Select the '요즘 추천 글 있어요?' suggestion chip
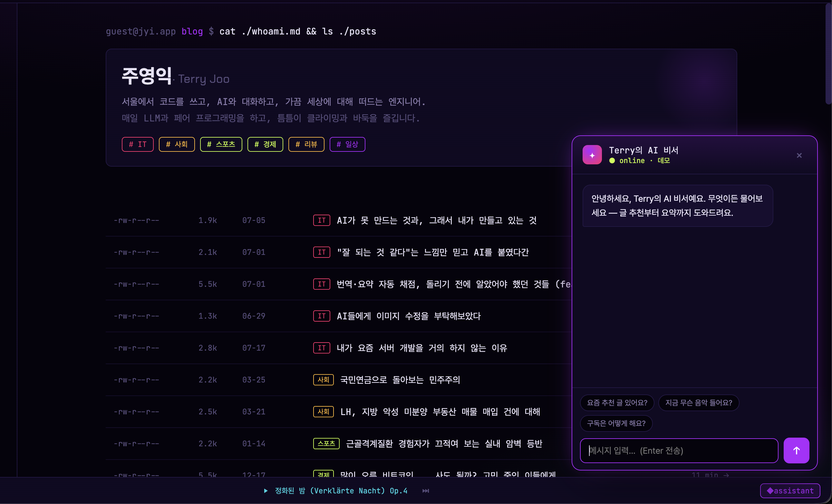The width and height of the screenshot is (832, 504). coord(617,402)
